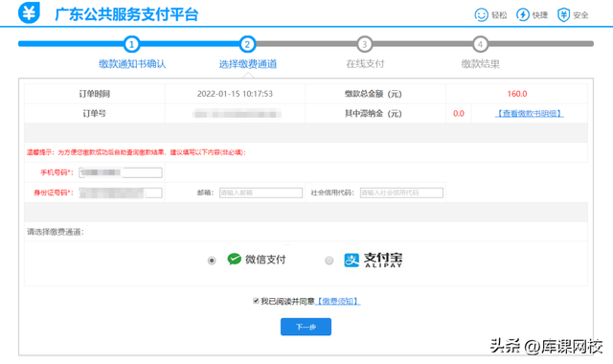Click the yuan platform logo icon

point(29,12)
